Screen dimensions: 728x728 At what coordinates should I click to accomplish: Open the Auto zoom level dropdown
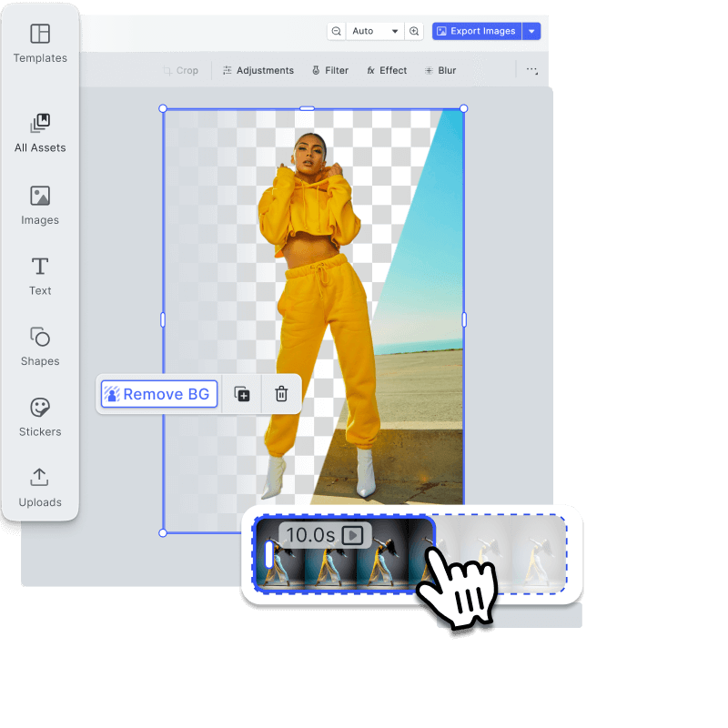point(376,30)
